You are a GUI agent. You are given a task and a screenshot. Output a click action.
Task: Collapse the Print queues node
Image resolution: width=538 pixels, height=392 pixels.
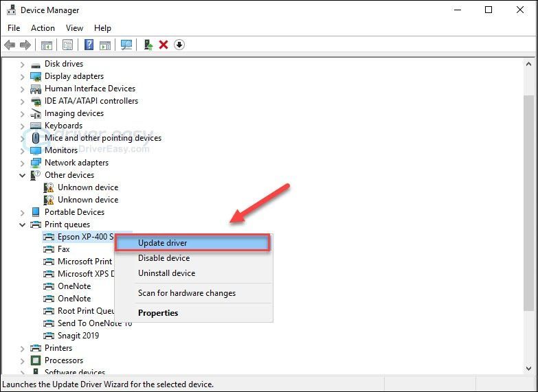click(x=22, y=225)
